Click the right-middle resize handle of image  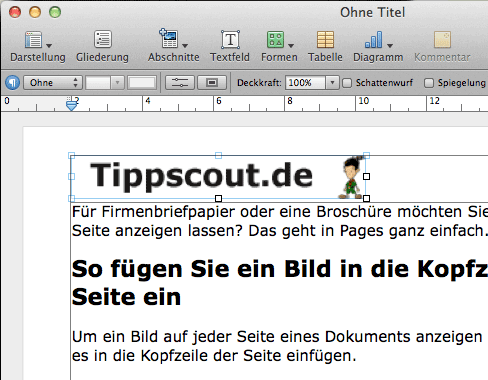click(x=366, y=176)
